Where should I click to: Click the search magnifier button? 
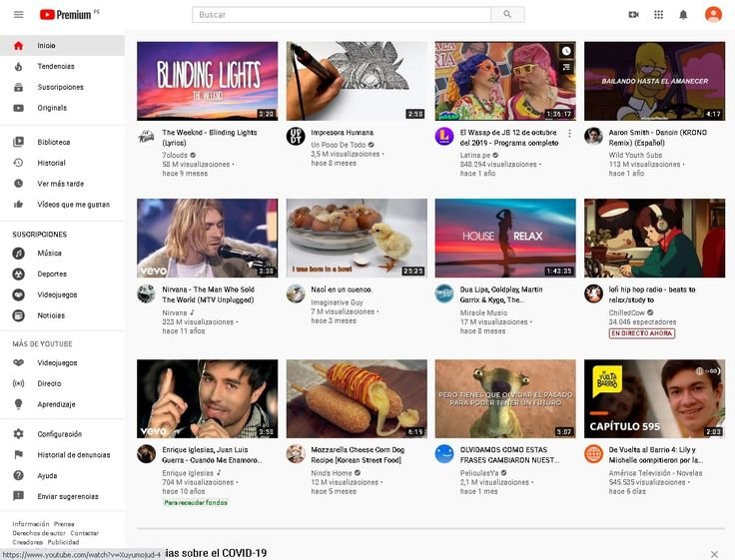(x=507, y=15)
